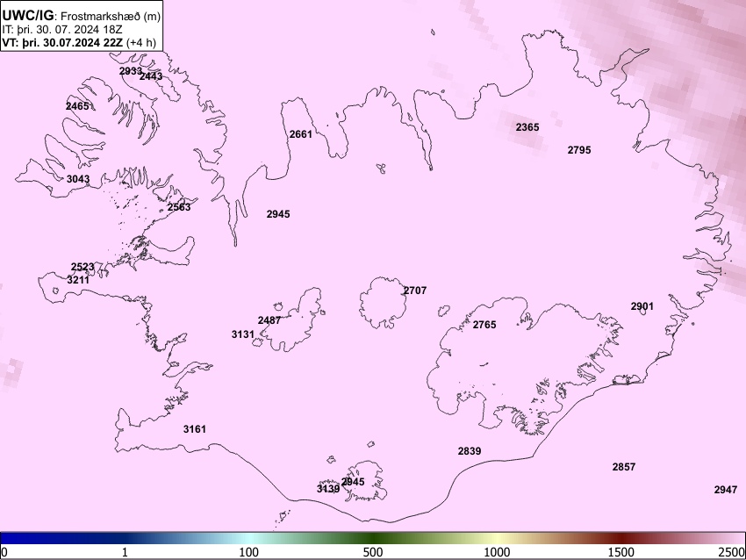Click the map value 2563

tap(179, 207)
